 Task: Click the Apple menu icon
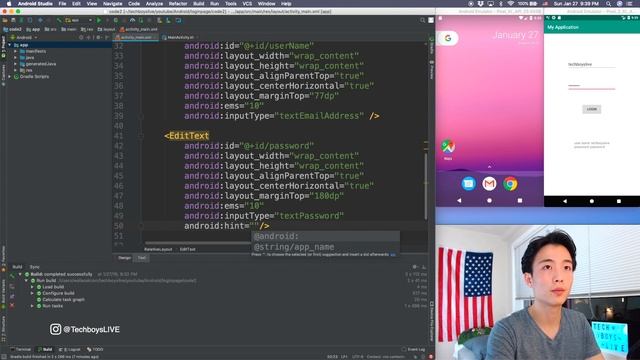(x=9, y=4)
